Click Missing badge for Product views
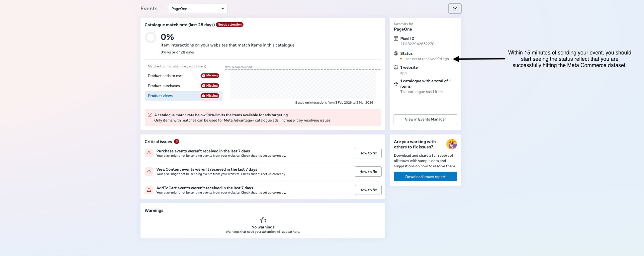This screenshot has height=256, width=644. coord(210,96)
